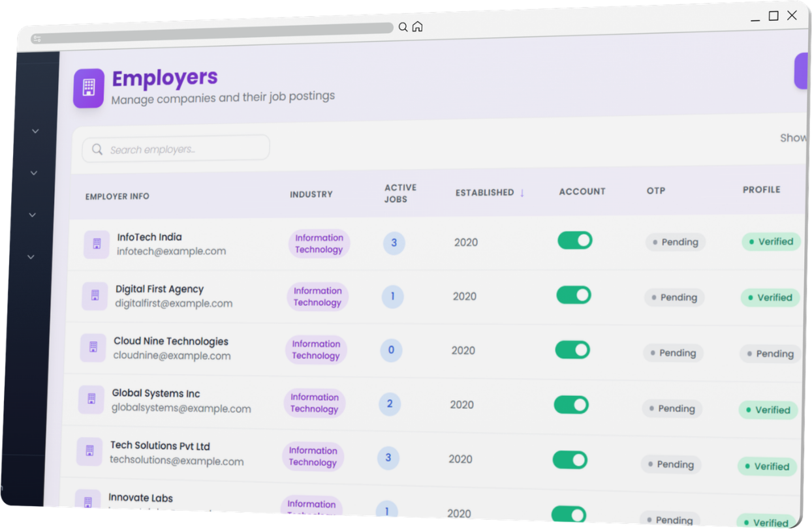Click the building icon beside InfoTech India

pyautogui.click(x=97, y=245)
